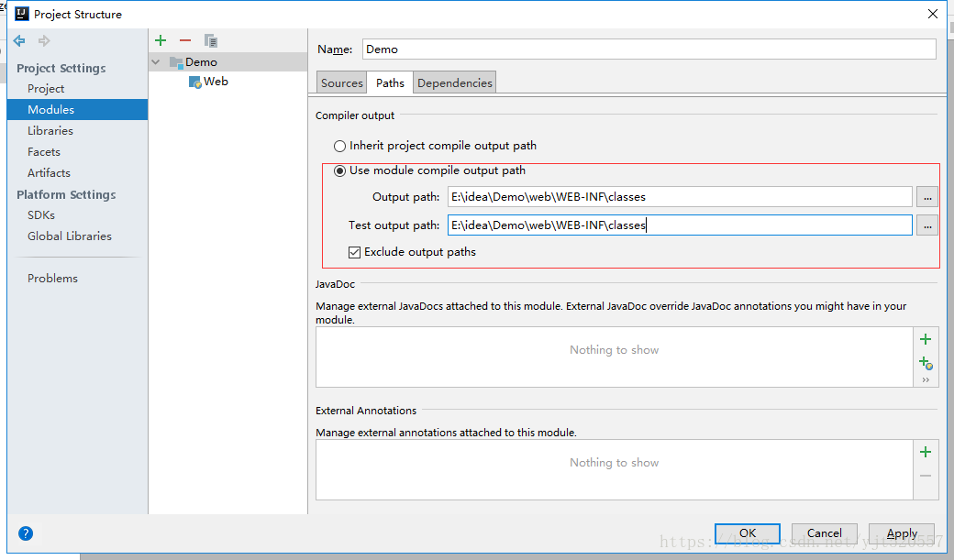Open SDKs platform settings

click(x=40, y=215)
